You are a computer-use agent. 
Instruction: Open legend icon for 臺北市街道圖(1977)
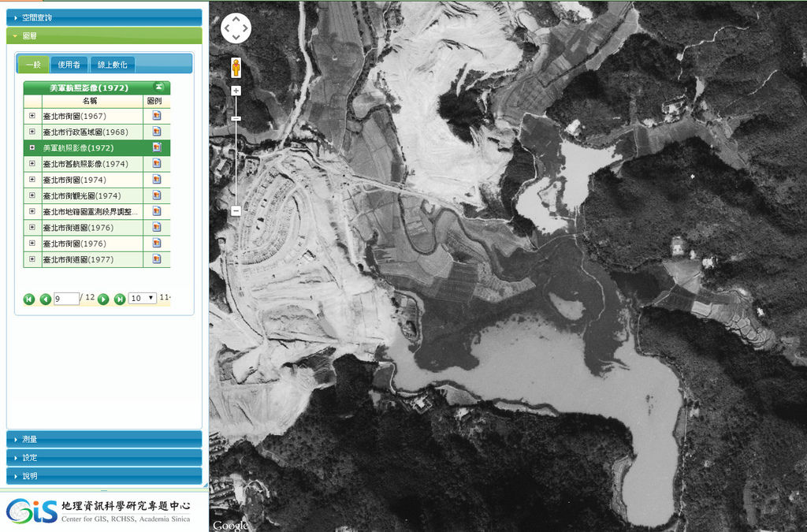coord(157,259)
